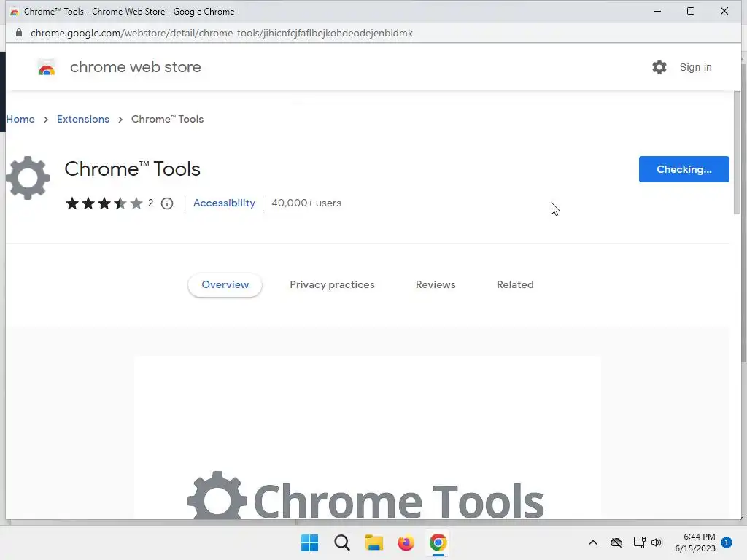The image size is (747, 560).
Task: Click the Chrome window favicon in title bar
Action: (x=15, y=12)
